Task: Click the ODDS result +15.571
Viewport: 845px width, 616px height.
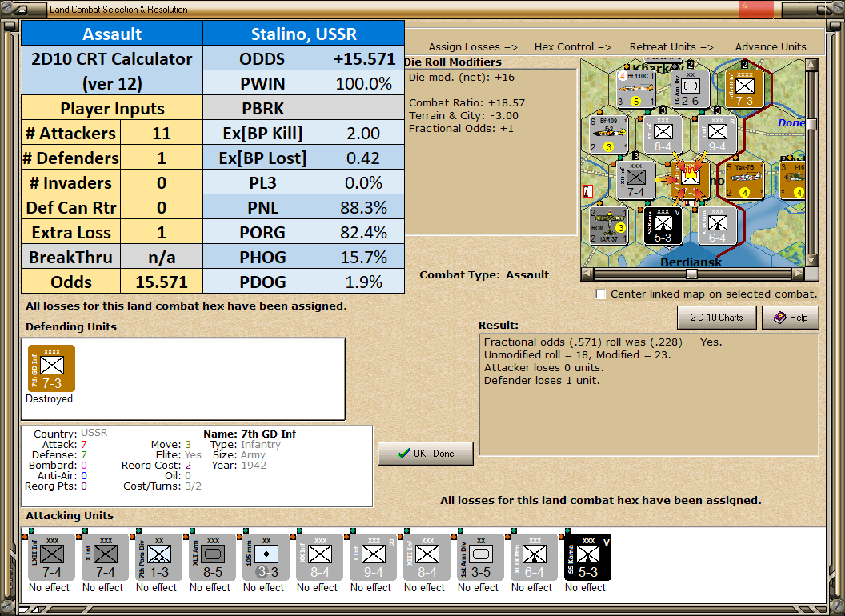Action: click(x=364, y=58)
